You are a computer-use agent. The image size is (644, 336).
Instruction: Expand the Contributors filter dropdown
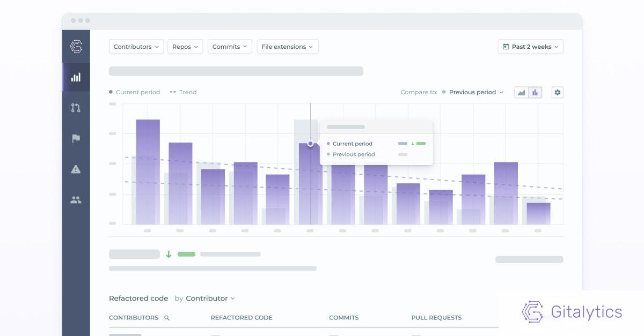pos(136,47)
